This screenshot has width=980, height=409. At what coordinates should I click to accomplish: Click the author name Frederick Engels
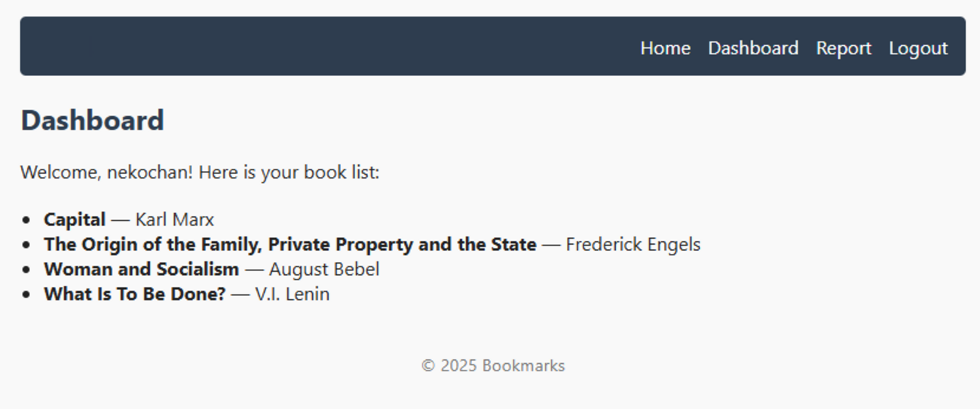coord(632,245)
